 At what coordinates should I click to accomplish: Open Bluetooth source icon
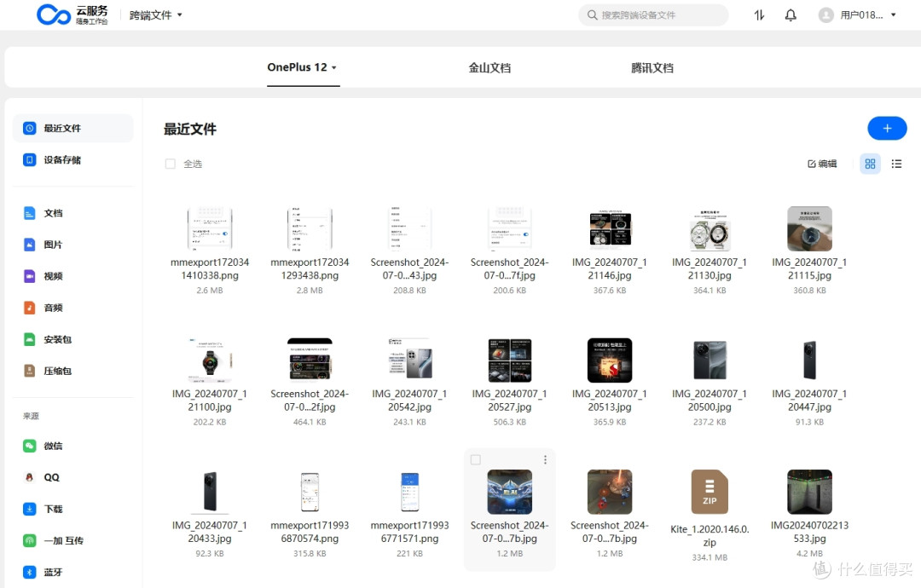(x=29, y=572)
